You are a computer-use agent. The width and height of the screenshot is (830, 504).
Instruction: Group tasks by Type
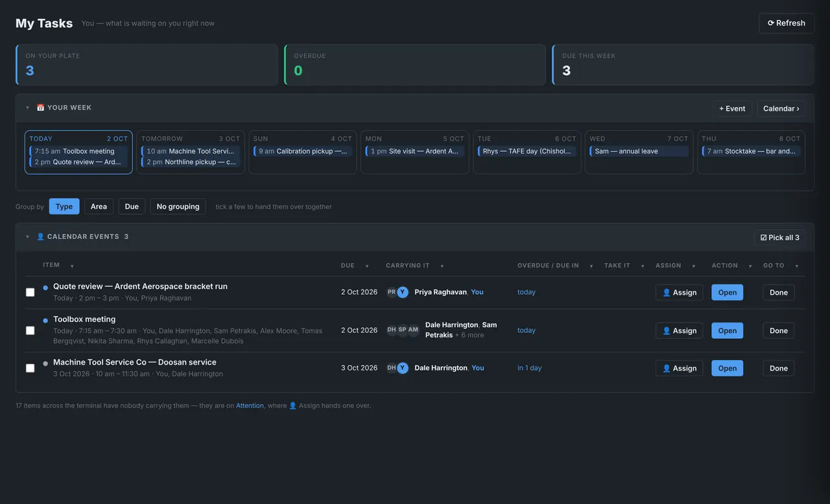point(64,207)
